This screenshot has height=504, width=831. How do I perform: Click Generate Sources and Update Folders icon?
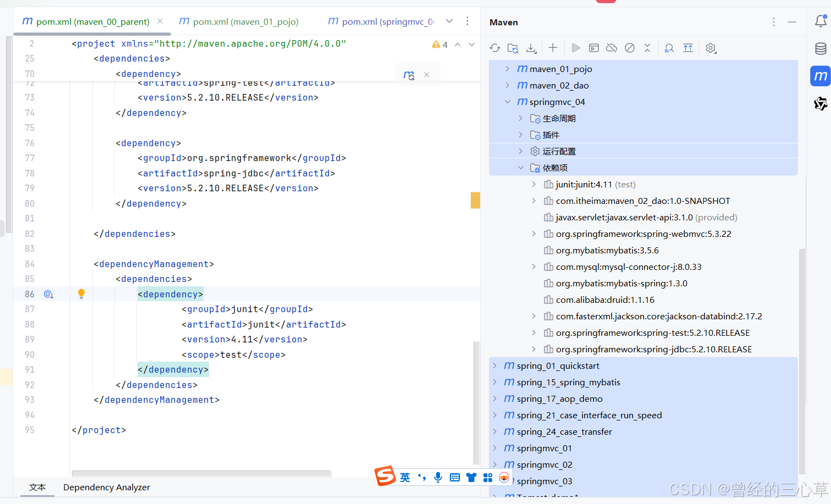point(513,48)
